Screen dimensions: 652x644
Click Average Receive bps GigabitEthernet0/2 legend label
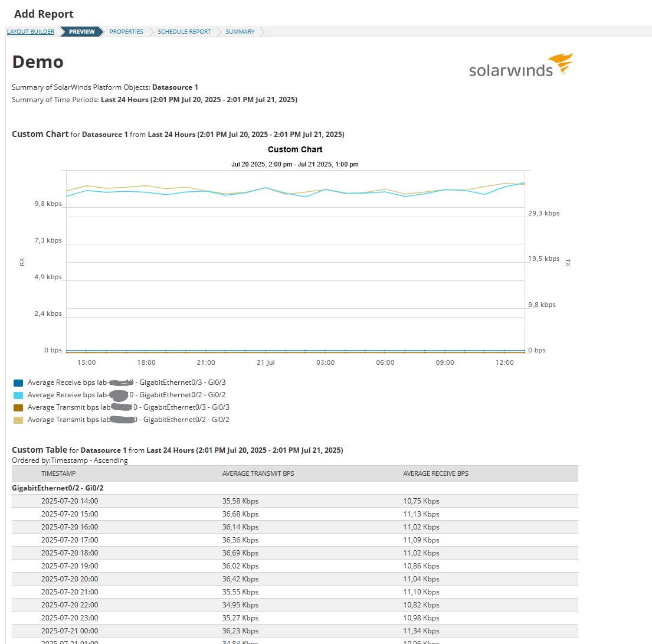pyautogui.click(x=126, y=395)
